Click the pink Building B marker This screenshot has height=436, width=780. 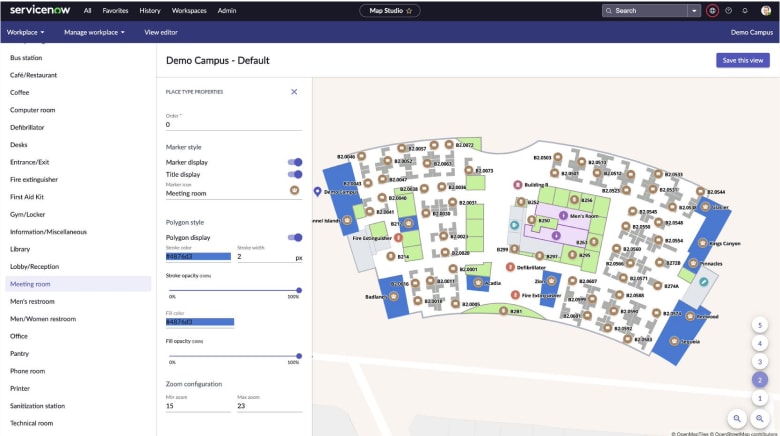518,185
